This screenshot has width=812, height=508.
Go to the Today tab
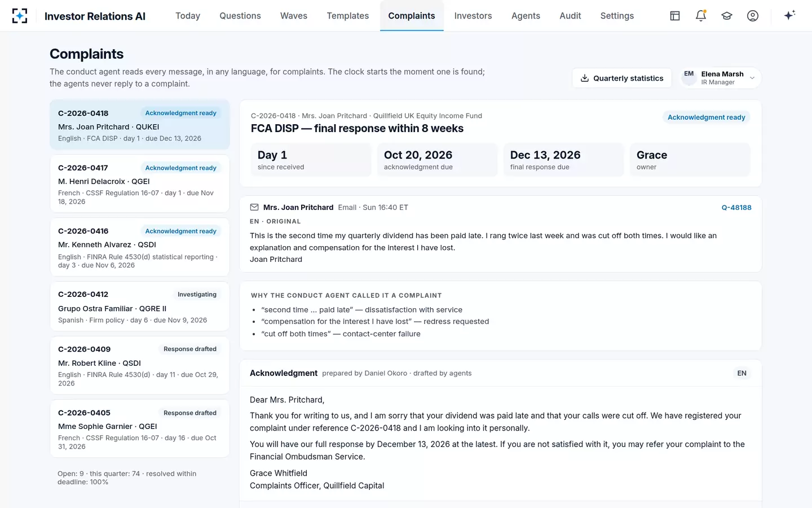pos(188,16)
